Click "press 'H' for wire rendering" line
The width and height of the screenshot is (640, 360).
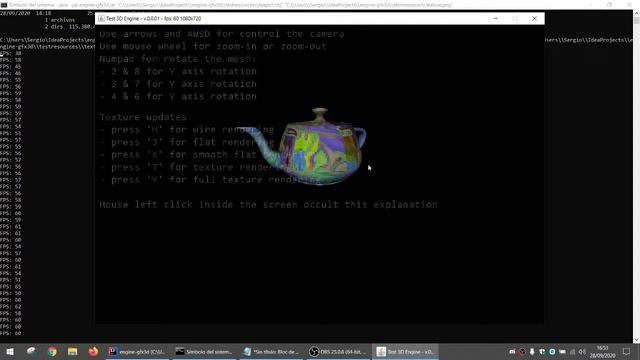click(187, 130)
